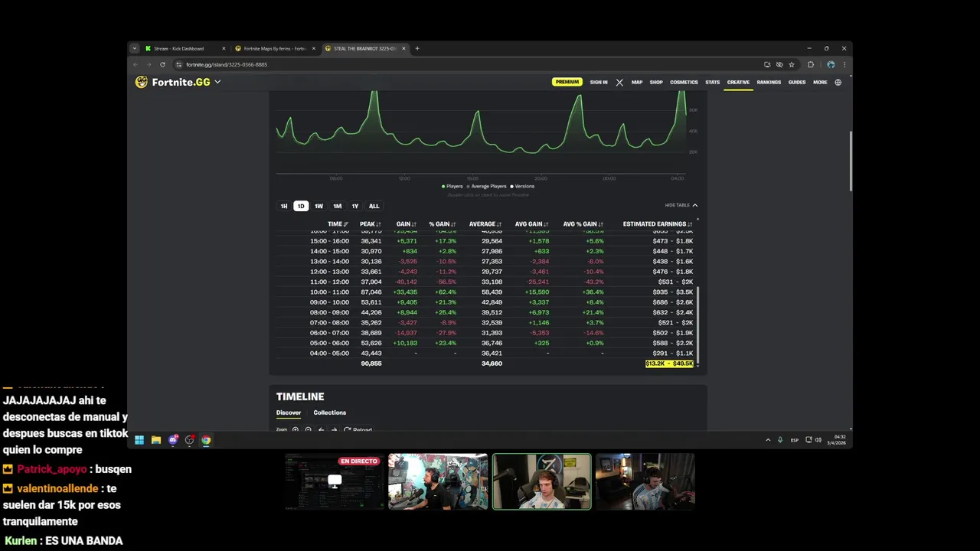The width and height of the screenshot is (980, 551).
Task: Select the 1W time range
Action: (318, 206)
